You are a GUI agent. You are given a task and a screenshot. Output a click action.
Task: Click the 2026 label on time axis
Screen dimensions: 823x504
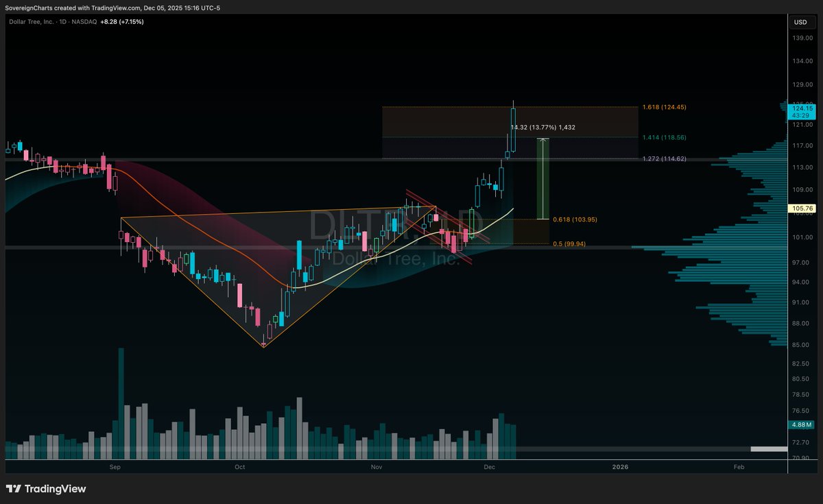coord(620,467)
